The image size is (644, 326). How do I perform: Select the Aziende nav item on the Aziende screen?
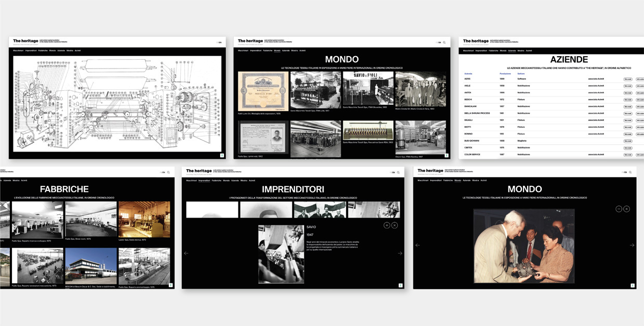click(x=512, y=51)
